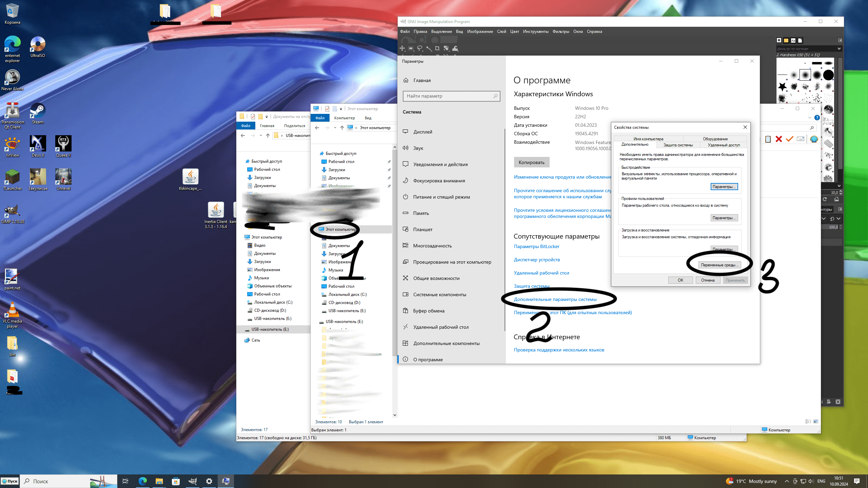
Task: Open Поделиться tab in USB Explorer window
Action: click(x=294, y=126)
